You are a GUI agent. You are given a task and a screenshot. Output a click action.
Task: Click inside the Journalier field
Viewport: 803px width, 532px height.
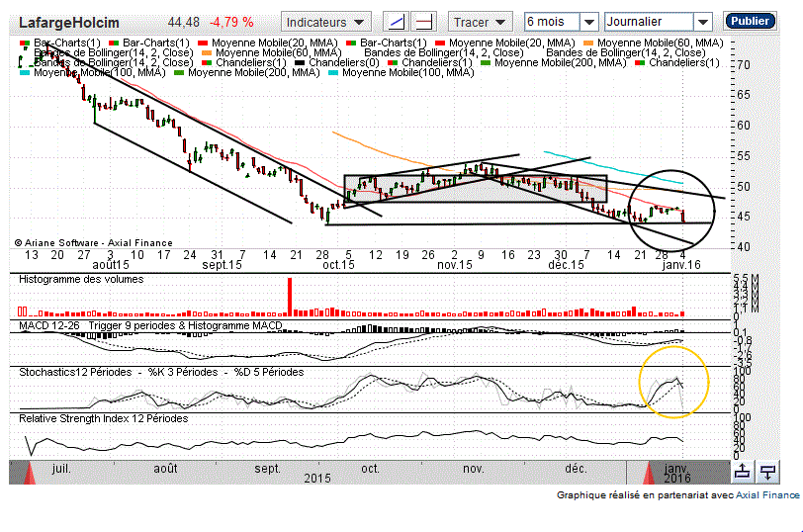650,22
